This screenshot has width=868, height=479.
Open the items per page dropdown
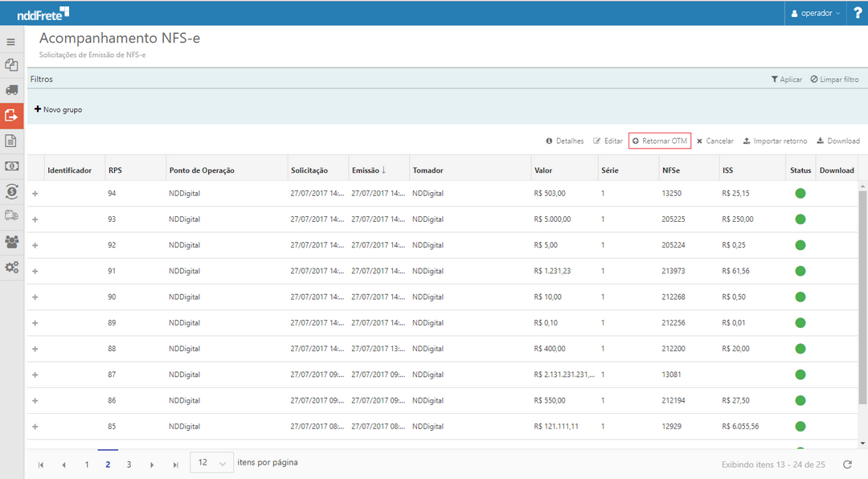click(212, 463)
